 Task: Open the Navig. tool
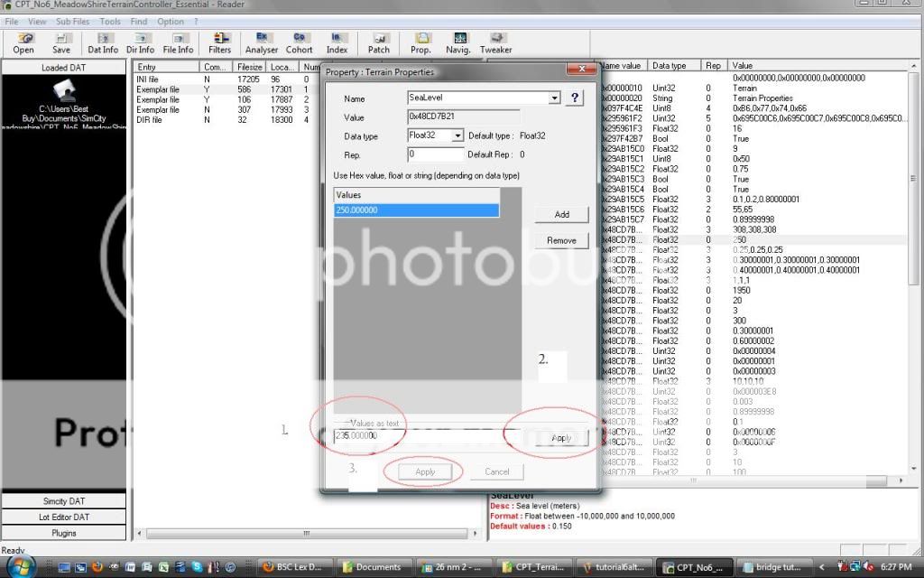458,43
